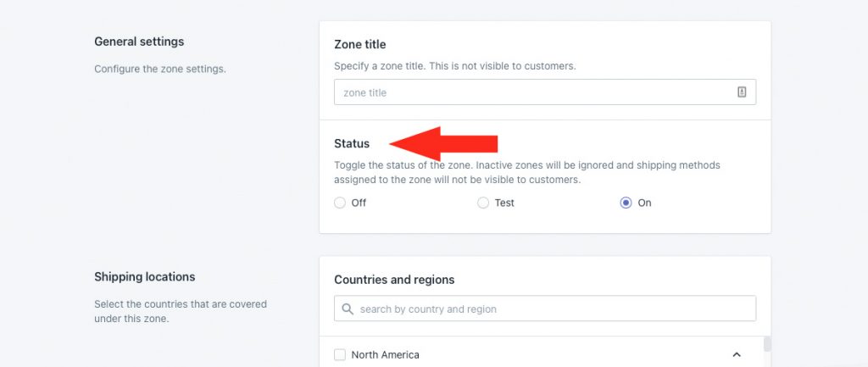
Task: Click the red arrow pointing at Status
Action: (x=443, y=143)
